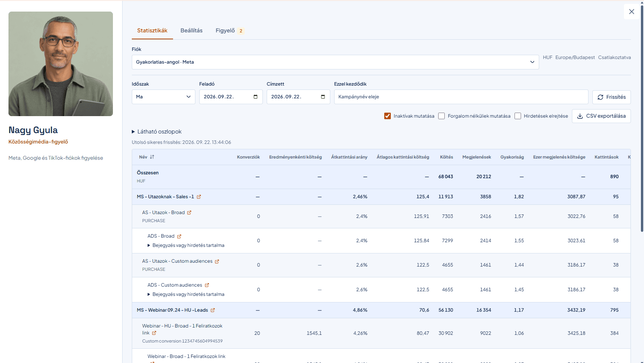The height and width of the screenshot is (363, 644).
Task: Switch to the Beállítás tab
Action: tap(192, 30)
